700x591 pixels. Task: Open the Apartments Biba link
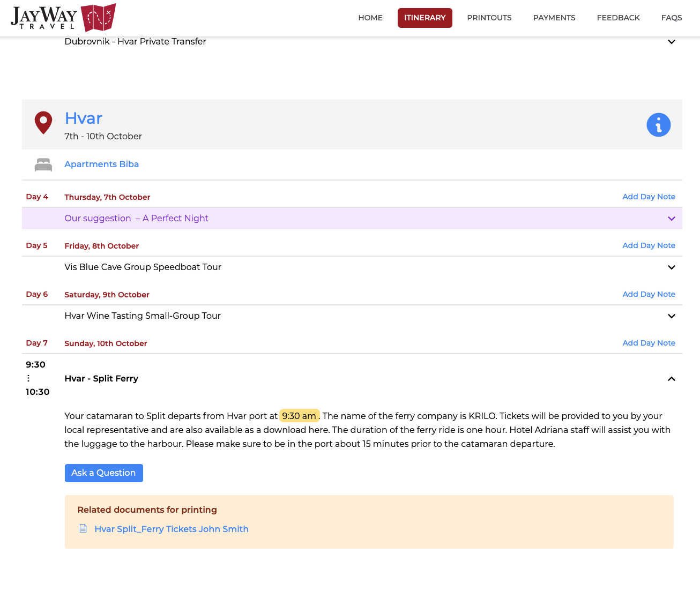(x=102, y=164)
